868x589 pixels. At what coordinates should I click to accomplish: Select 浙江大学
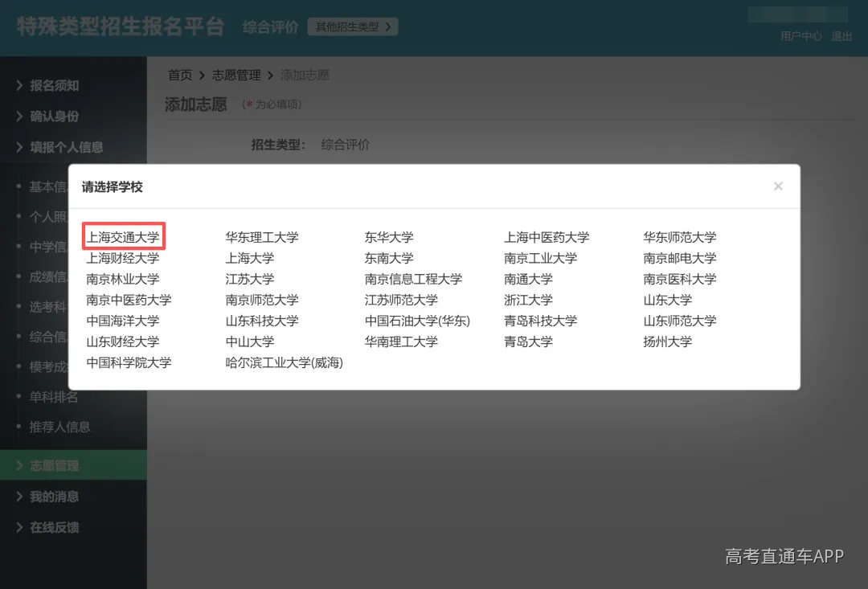point(528,300)
